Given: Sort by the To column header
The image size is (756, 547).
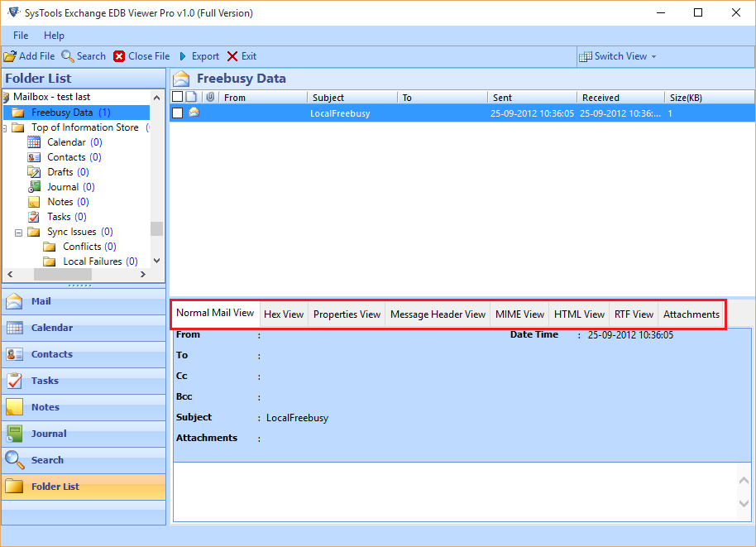Looking at the screenshot, I should click(x=443, y=98).
